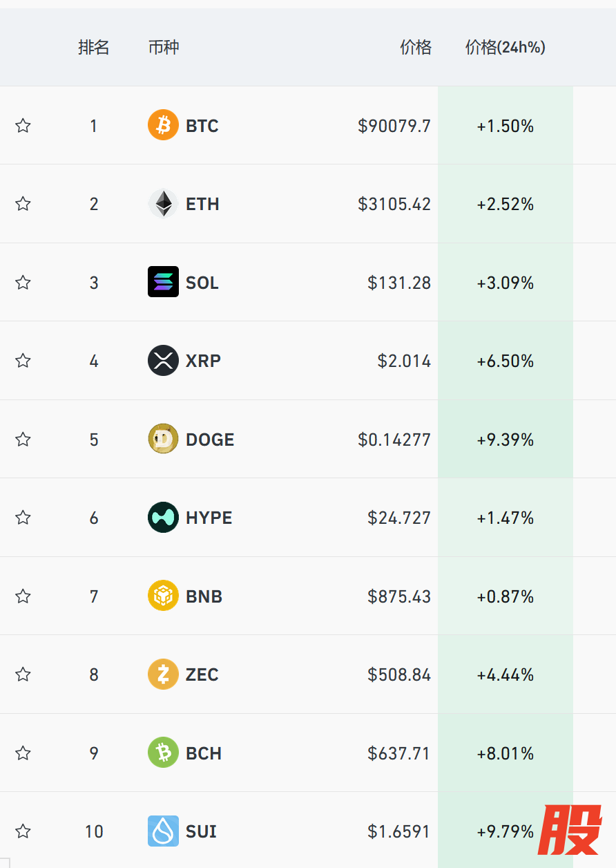Star the DOGE row as favorite

tap(23, 439)
